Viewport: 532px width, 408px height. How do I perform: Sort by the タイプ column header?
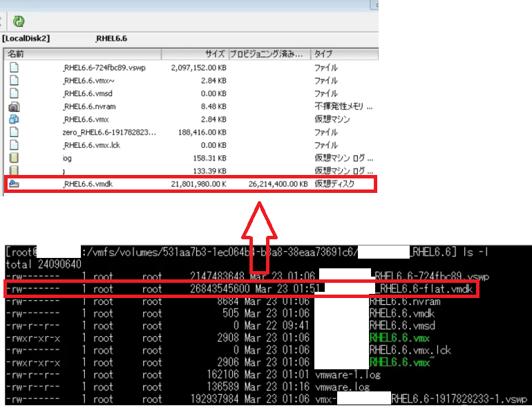tap(344, 54)
